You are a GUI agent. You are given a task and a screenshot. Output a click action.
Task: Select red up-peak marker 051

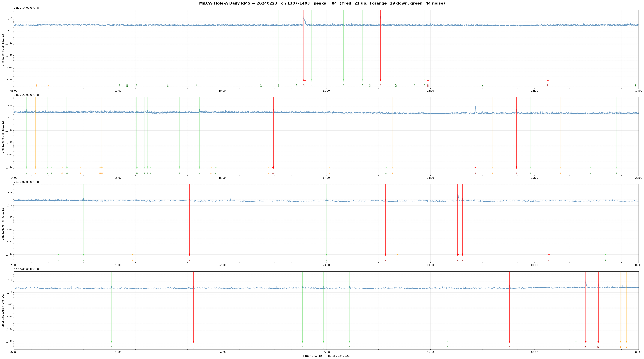[x=475, y=167]
